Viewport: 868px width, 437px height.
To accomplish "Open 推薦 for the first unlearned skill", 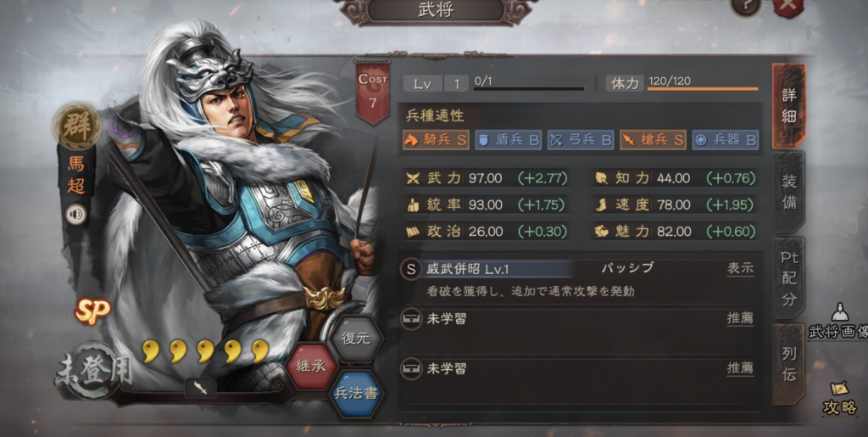I will (740, 318).
